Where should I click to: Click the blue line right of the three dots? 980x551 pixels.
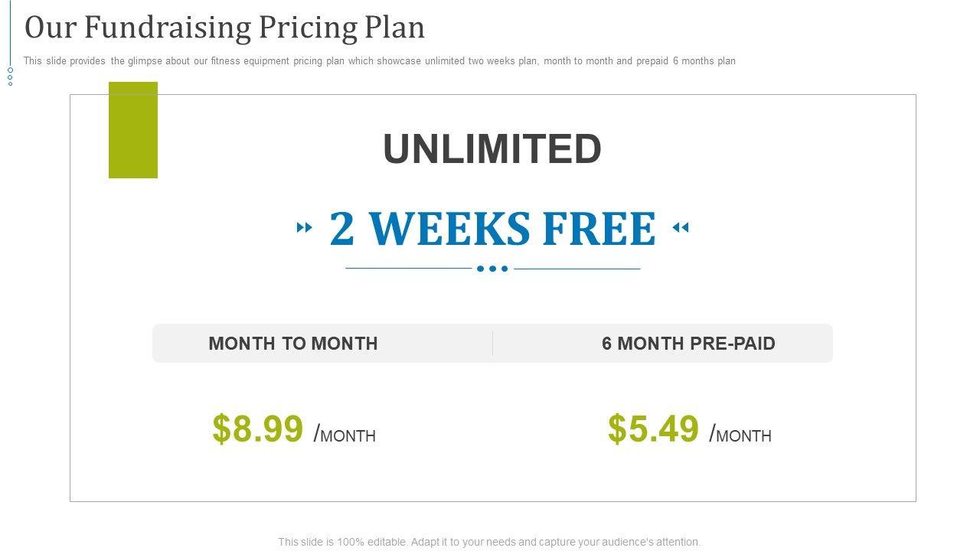[x=577, y=269]
